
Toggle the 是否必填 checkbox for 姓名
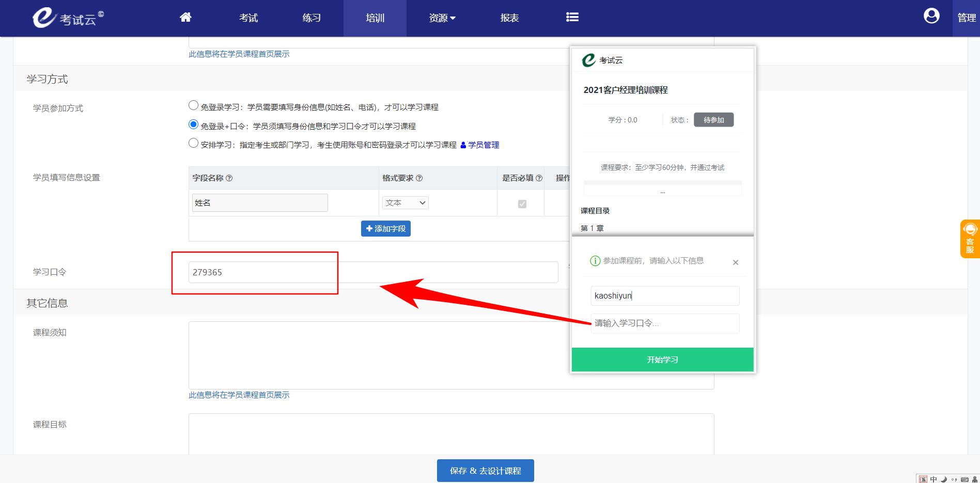[x=522, y=204]
